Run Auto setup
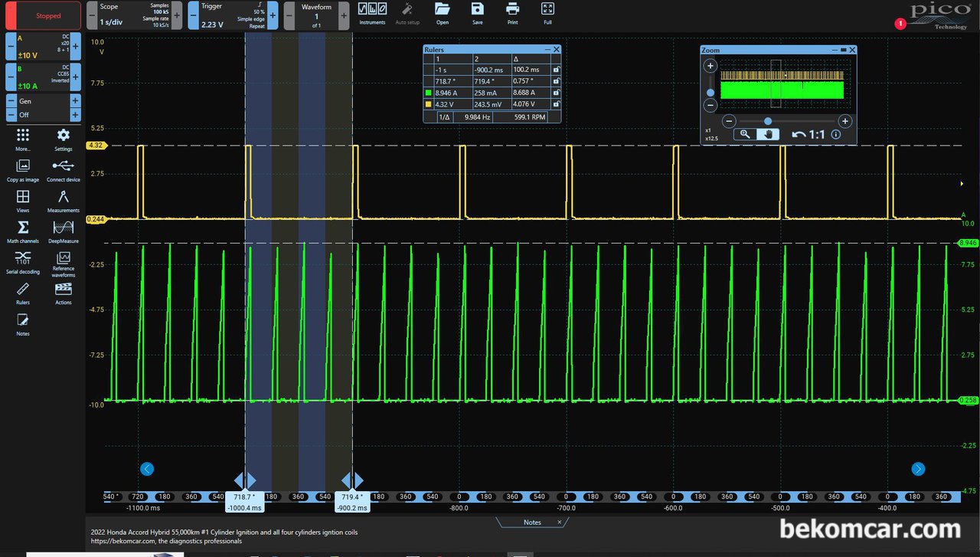Viewport: 980px width, 557px height. [407, 13]
